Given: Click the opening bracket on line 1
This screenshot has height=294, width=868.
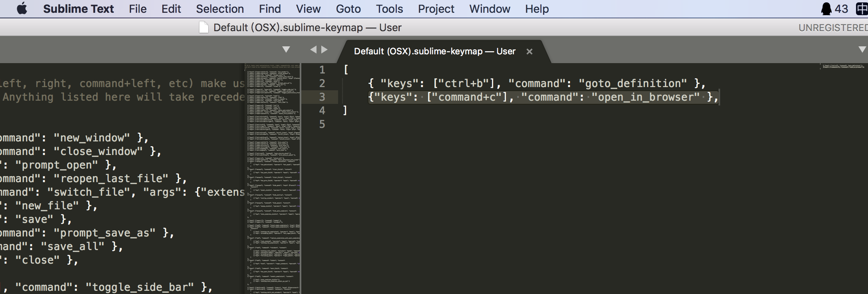Looking at the screenshot, I should pyautogui.click(x=346, y=70).
